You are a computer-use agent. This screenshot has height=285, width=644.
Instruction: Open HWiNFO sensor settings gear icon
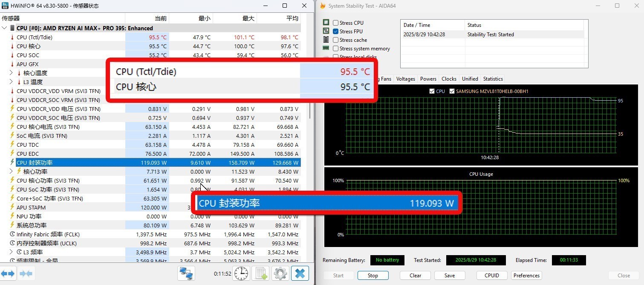coord(280,273)
